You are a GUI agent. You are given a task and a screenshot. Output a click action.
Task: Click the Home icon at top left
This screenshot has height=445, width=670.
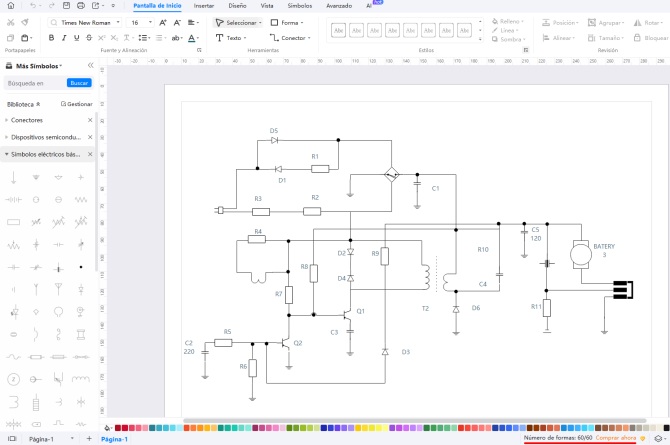[x=9, y=6]
